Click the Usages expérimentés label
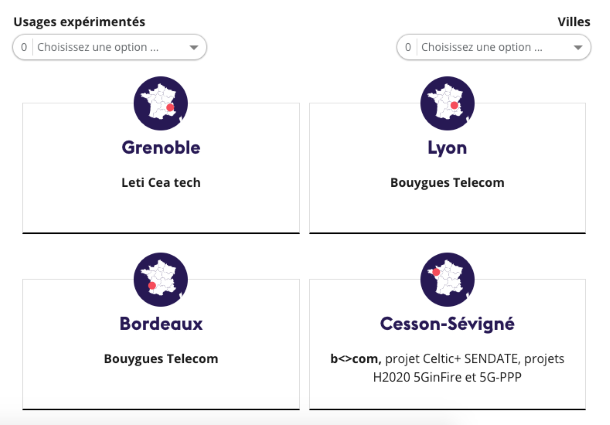This screenshot has width=610, height=425. (x=79, y=21)
